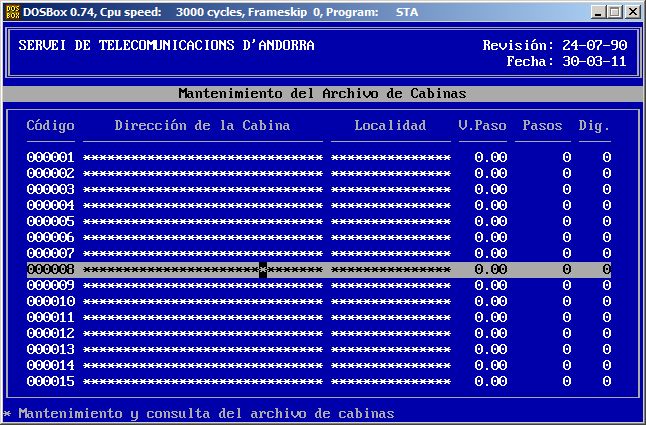The height and width of the screenshot is (425, 646).
Task: Select cabin record with code 000005
Action: [50, 221]
